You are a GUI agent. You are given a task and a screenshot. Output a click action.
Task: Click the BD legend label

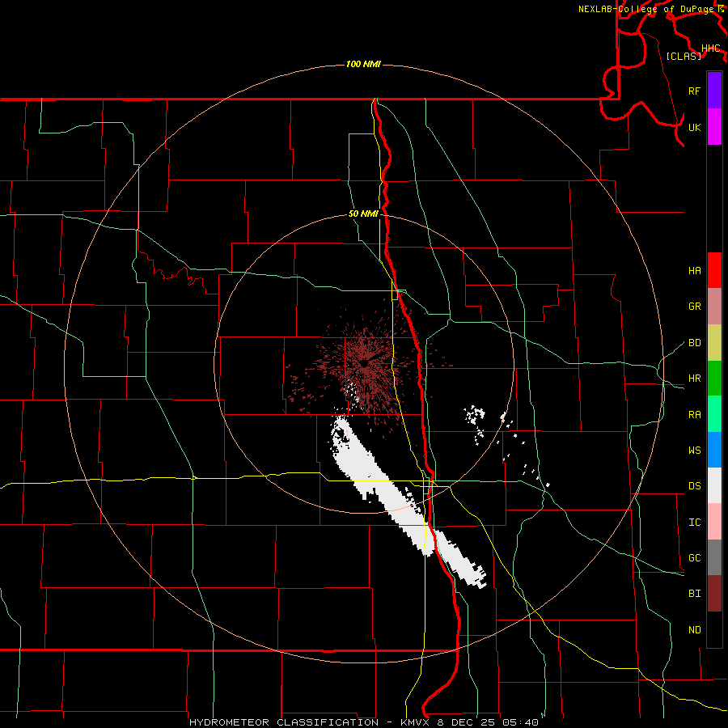pyautogui.click(x=694, y=343)
